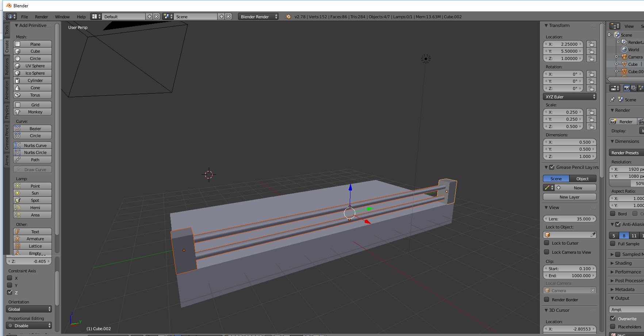Viewport: 644px width, 336px height.
Task: Open the Global orientation dropdown
Action: coord(29,309)
